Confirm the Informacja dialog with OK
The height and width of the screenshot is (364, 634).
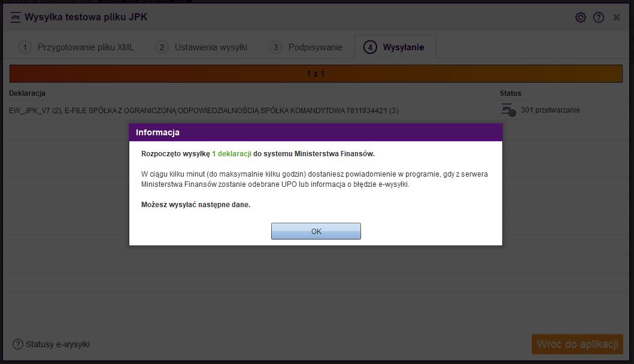316,231
